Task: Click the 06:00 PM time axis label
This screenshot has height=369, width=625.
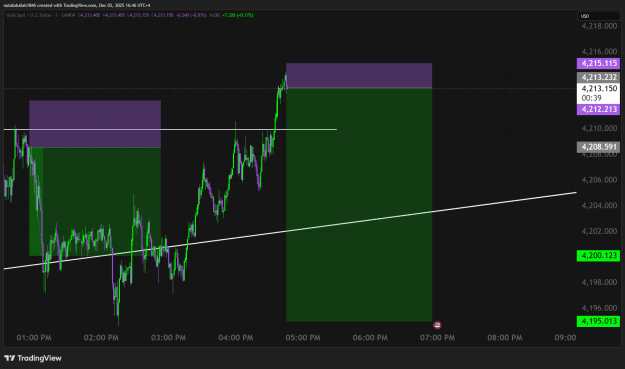Action: (370, 338)
